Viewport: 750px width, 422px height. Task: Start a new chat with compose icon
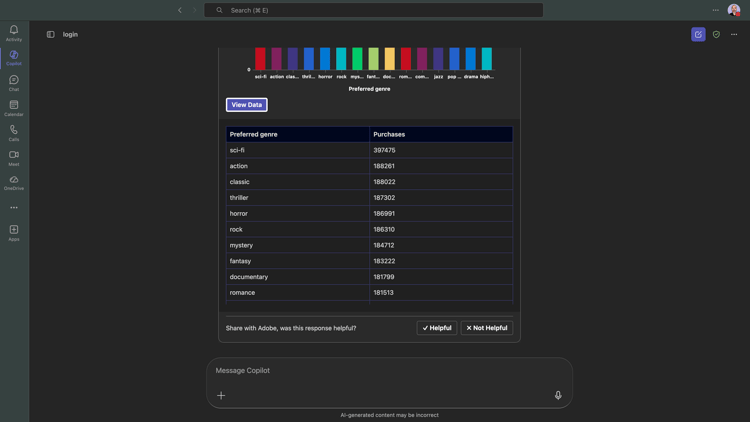click(698, 34)
